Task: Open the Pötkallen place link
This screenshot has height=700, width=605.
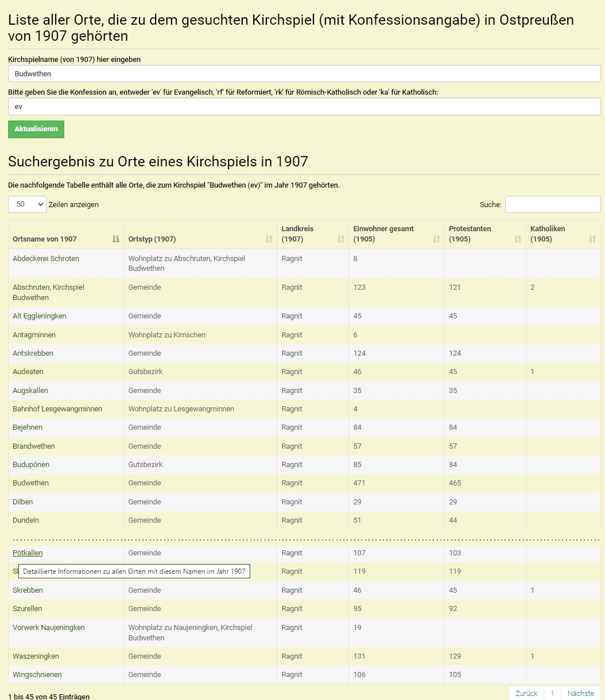Action: point(28,553)
